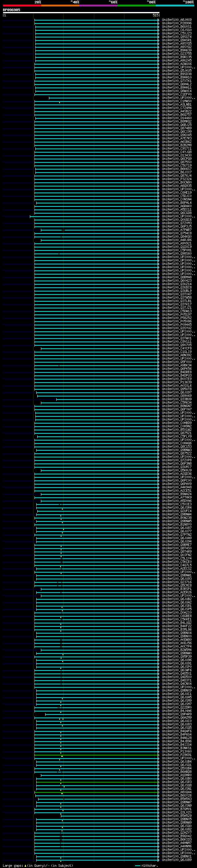Select the query name BP096905
This screenshot has width=197, height=868.
pos(11,10)
